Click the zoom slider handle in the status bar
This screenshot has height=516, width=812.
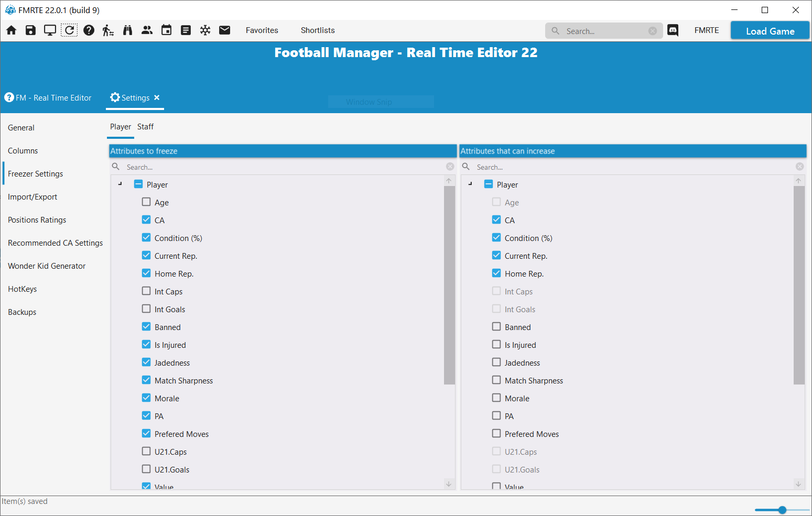pos(782,510)
